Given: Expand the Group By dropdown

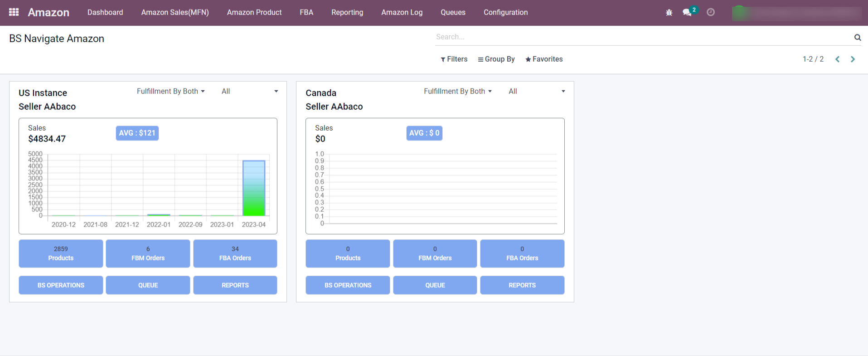Looking at the screenshot, I should click(496, 59).
